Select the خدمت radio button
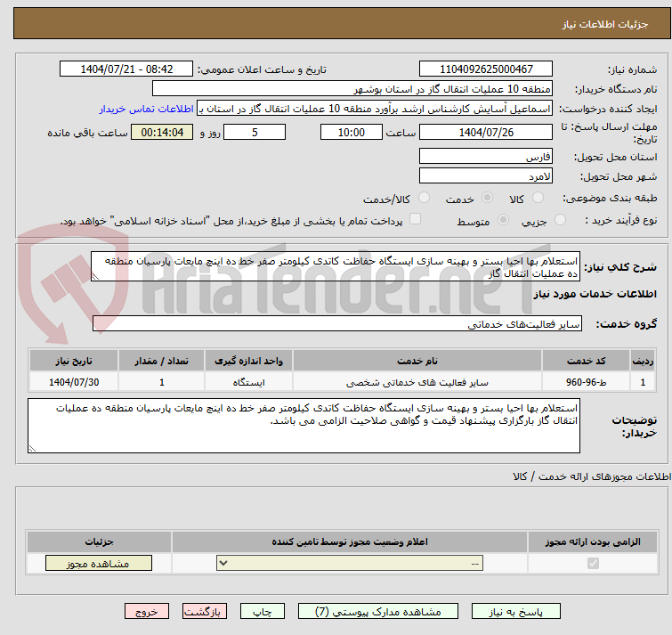 (x=487, y=198)
